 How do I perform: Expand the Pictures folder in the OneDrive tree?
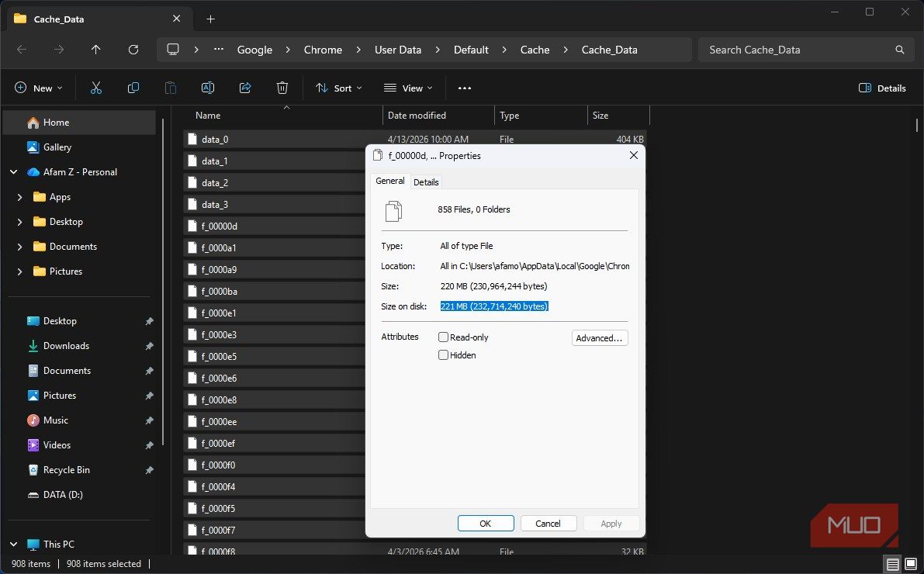(19, 271)
